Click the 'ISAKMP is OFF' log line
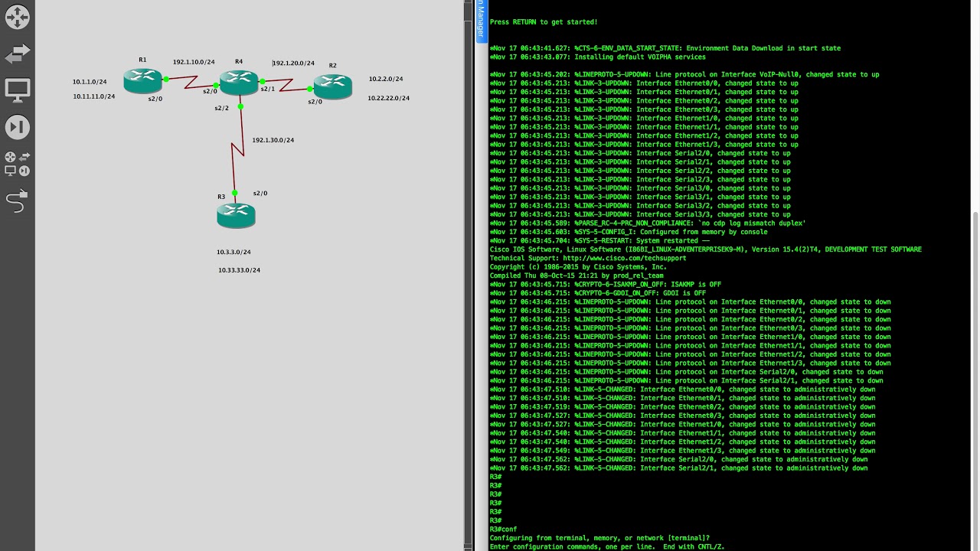This screenshot has width=980, height=551. (605, 284)
